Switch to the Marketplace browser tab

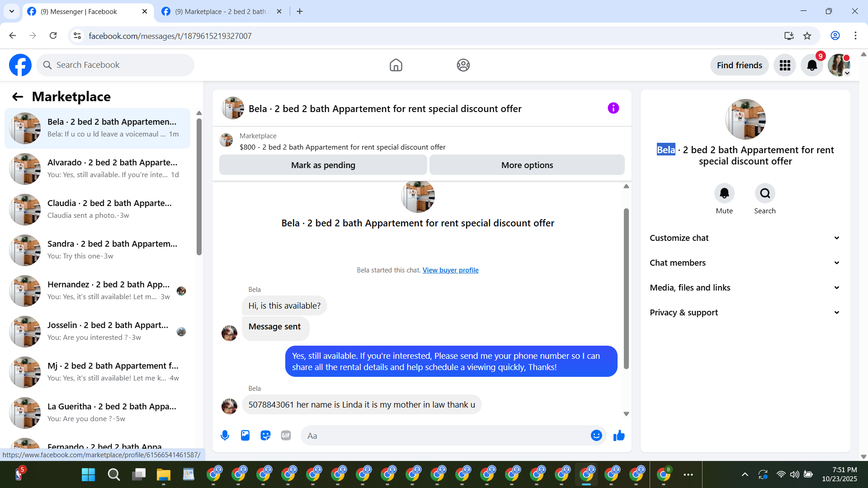coord(221,12)
